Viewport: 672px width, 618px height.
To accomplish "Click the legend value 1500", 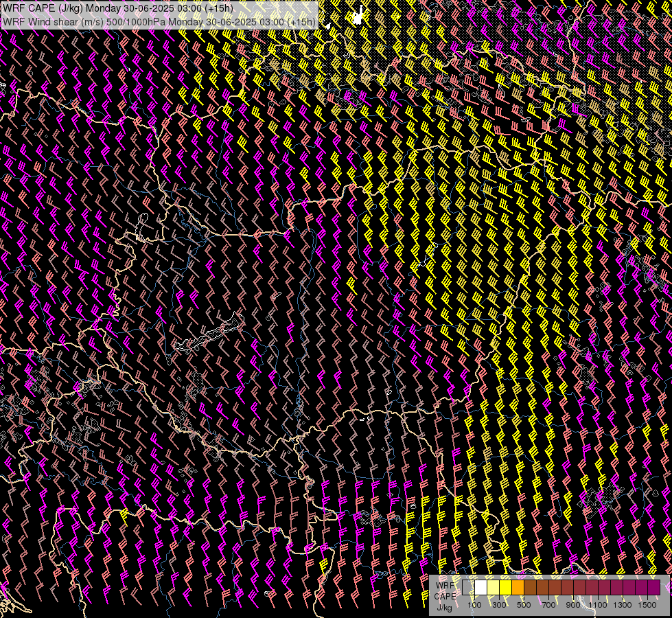I will [x=647, y=605].
